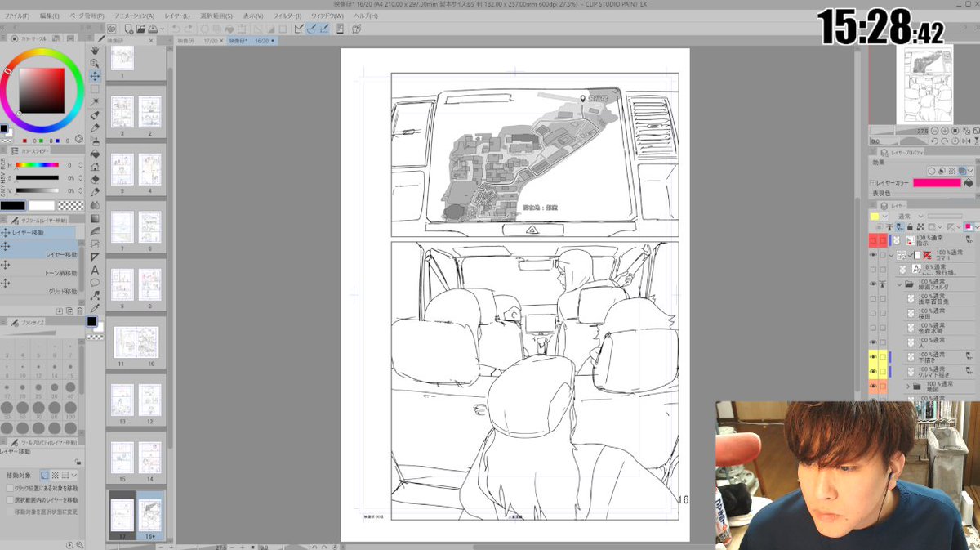Click the Layer Color fill bucket icon
Image resolution: width=980 pixels, height=550 pixels.
(969, 182)
